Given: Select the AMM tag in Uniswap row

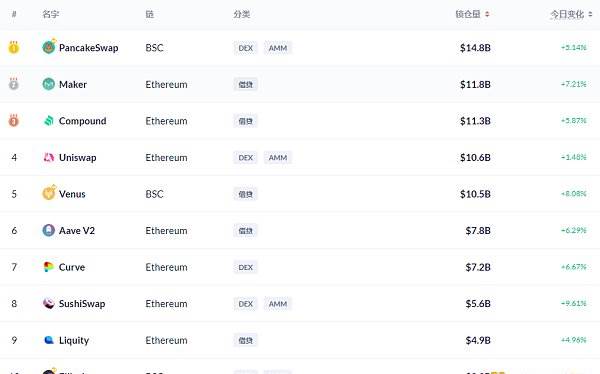Looking at the screenshot, I should point(278,157).
